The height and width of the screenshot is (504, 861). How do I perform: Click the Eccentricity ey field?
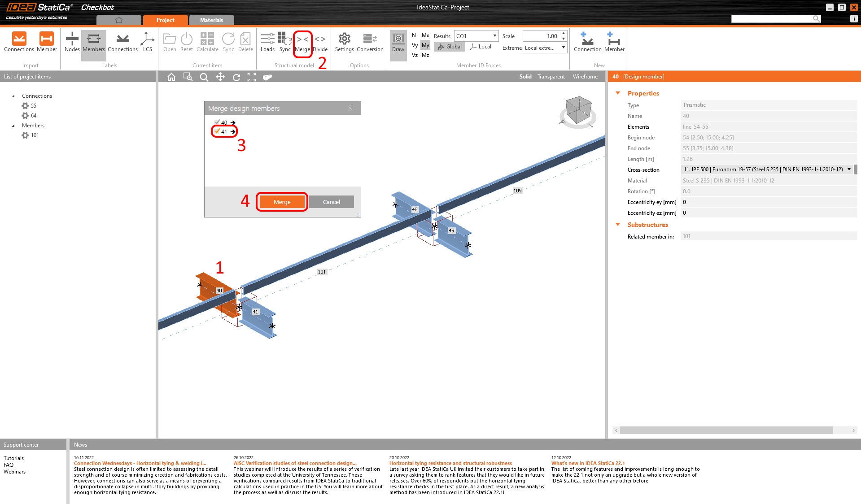769,202
